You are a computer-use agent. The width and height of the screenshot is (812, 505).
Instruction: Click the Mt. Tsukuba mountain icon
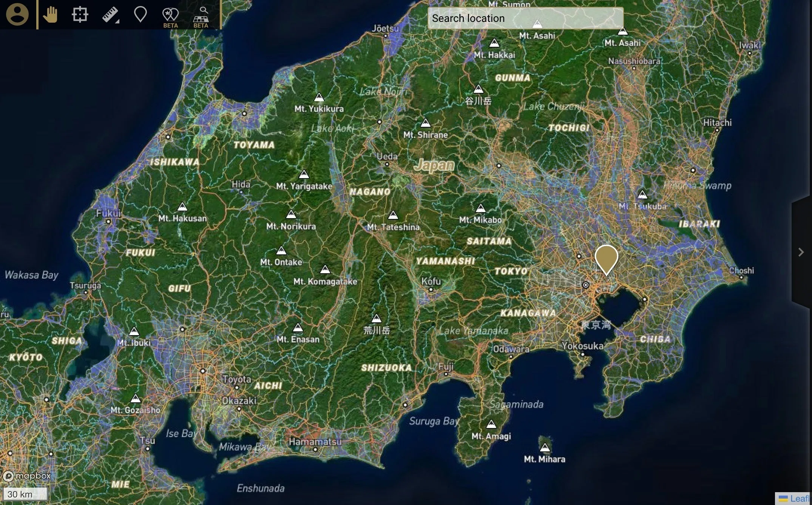pyautogui.click(x=642, y=195)
